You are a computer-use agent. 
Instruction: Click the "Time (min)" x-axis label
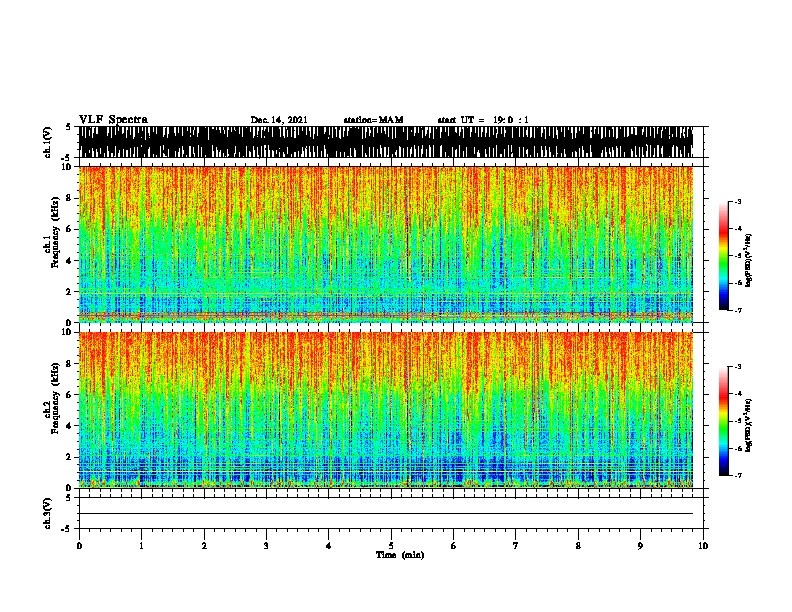[x=400, y=555]
